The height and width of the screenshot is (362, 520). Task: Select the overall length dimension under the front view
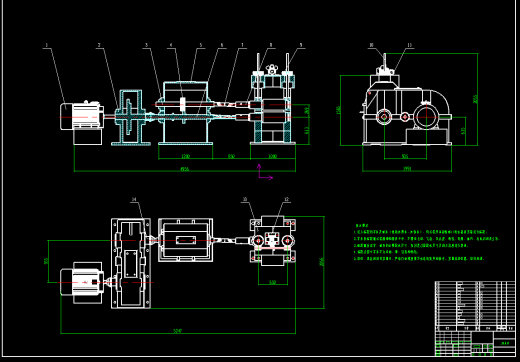pos(184,169)
